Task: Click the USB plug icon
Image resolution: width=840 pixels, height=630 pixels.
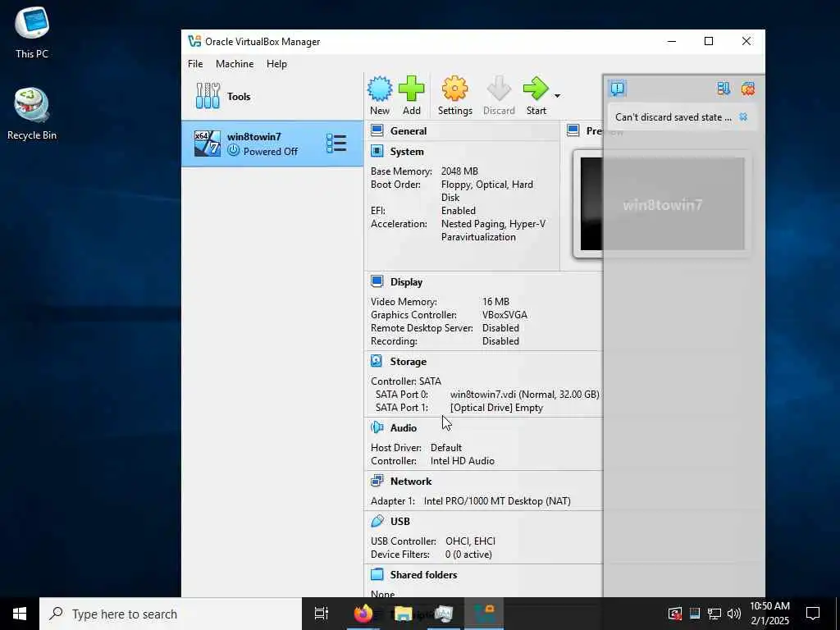Action: coord(377,521)
